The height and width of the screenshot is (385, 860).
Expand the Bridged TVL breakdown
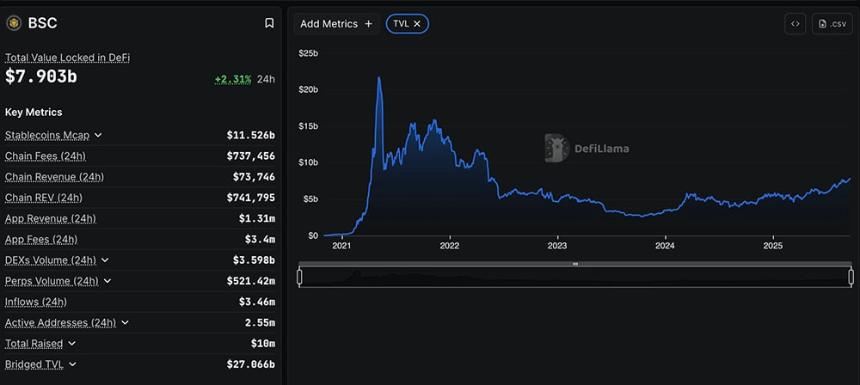point(72,364)
